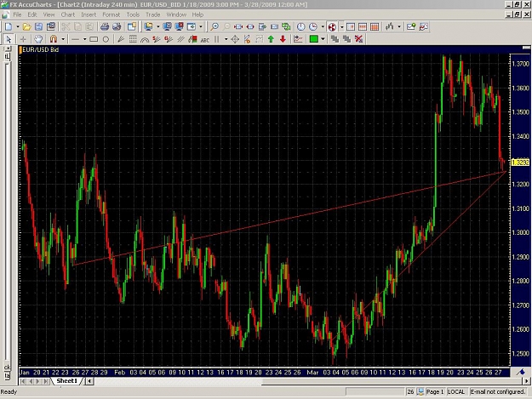Zoom in with the magnifier plus icon
This screenshot has height=399, width=532.
pos(215,26)
